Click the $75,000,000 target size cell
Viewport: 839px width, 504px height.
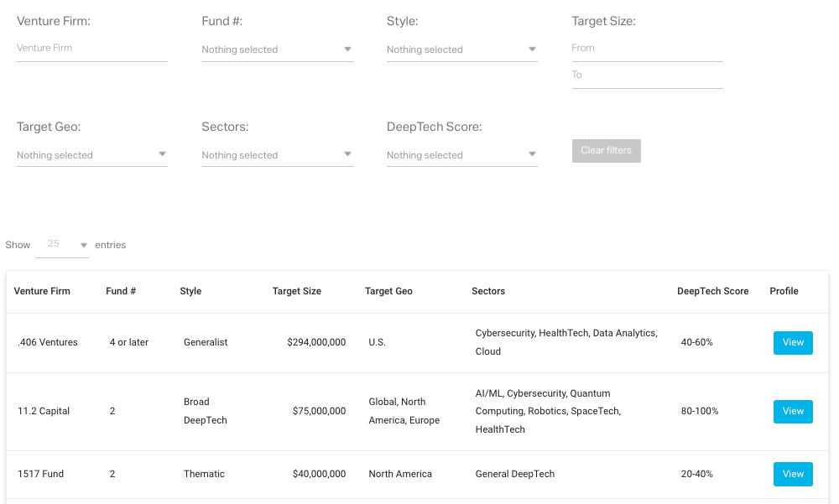point(319,411)
